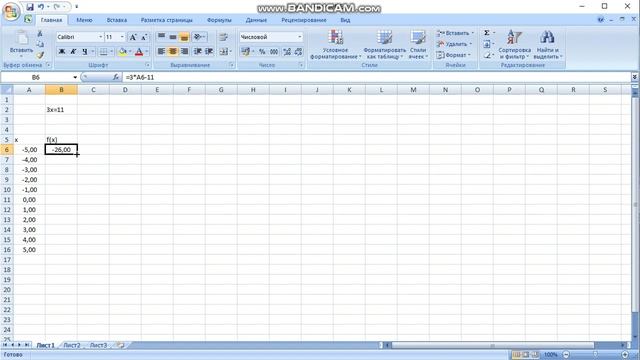This screenshot has height=360, width=640.
Task: Click in the formula bar showing =3*A6-11
Action: tap(376, 77)
